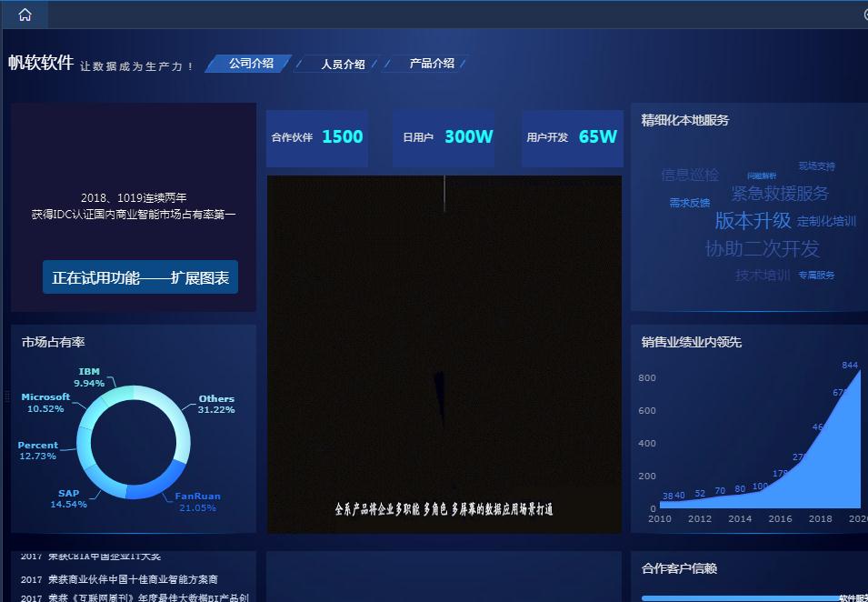Click the 版本升级 word in cloud
This screenshot has width=868, height=602.
tap(753, 220)
